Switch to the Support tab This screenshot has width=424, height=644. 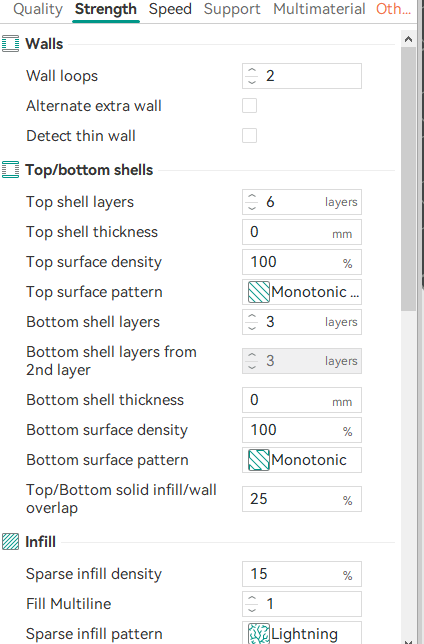(232, 9)
